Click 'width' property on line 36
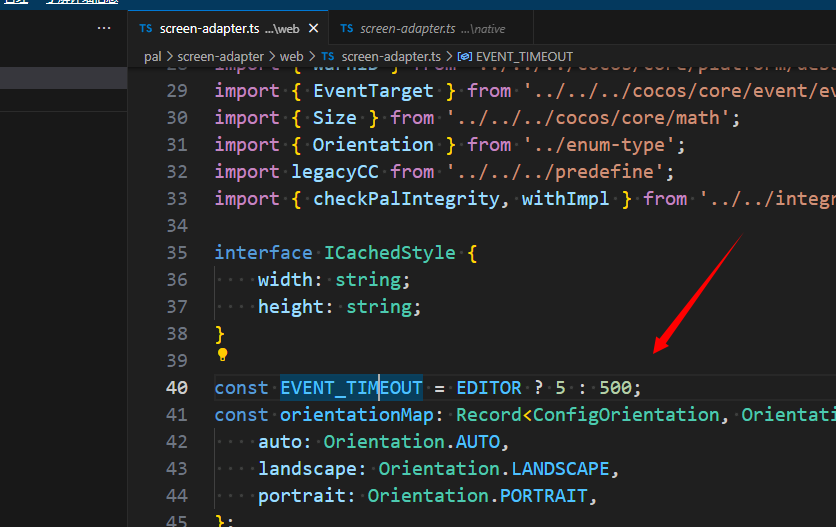 285,280
